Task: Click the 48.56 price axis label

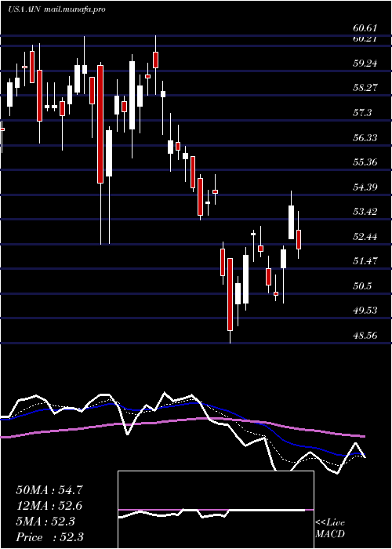Action: (x=365, y=336)
